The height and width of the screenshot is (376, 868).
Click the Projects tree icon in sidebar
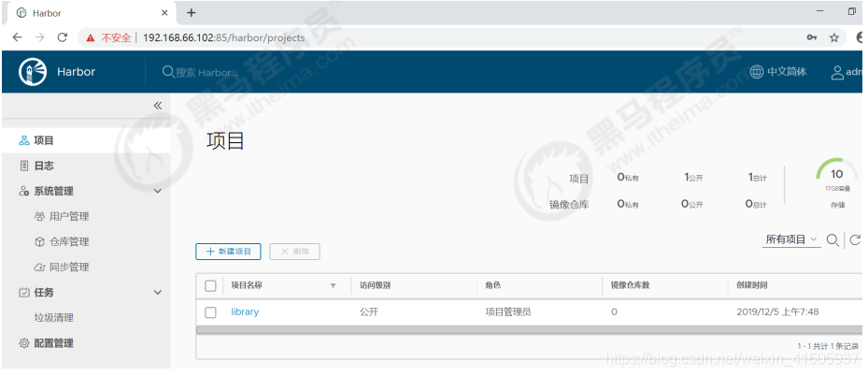tap(23, 140)
